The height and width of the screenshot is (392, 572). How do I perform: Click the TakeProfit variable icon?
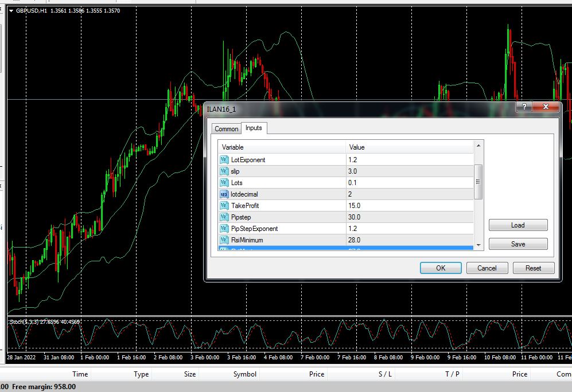click(x=224, y=206)
